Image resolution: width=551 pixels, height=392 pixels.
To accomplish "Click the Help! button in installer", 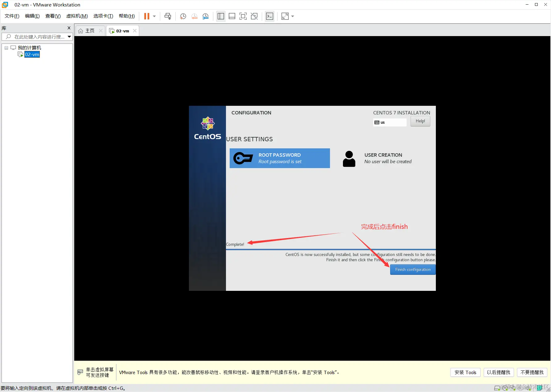I will point(420,121).
